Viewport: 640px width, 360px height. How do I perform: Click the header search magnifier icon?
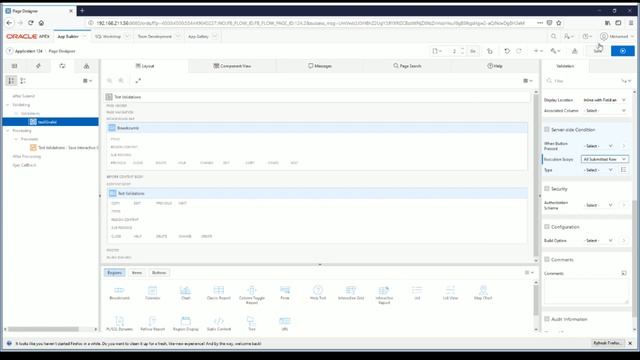pyautogui.click(x=553, y=36)
